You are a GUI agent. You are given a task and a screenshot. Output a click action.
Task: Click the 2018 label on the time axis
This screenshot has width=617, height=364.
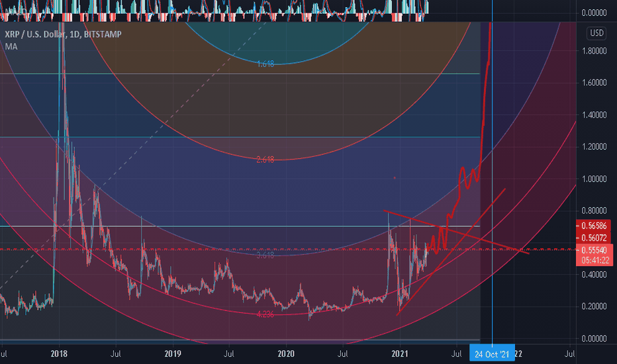coord(59,354)
